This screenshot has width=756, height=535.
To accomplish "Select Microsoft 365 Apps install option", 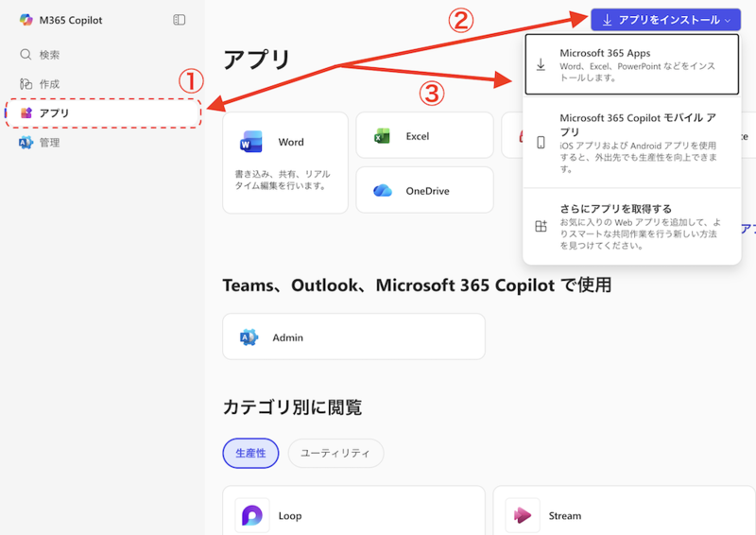I will pyautogui.click(x=631, y=64).
